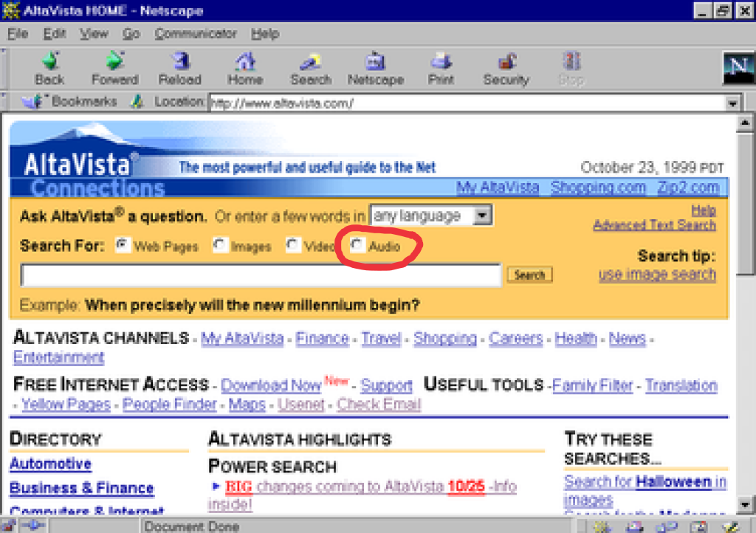This screenshot has width=756, height=533.
Task: Open the Search toolbar icon
Action: (x=311, y=69)
